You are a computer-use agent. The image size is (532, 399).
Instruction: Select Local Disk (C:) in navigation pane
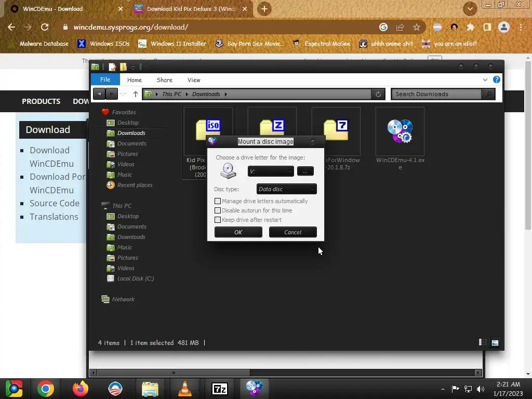point(136,278)
